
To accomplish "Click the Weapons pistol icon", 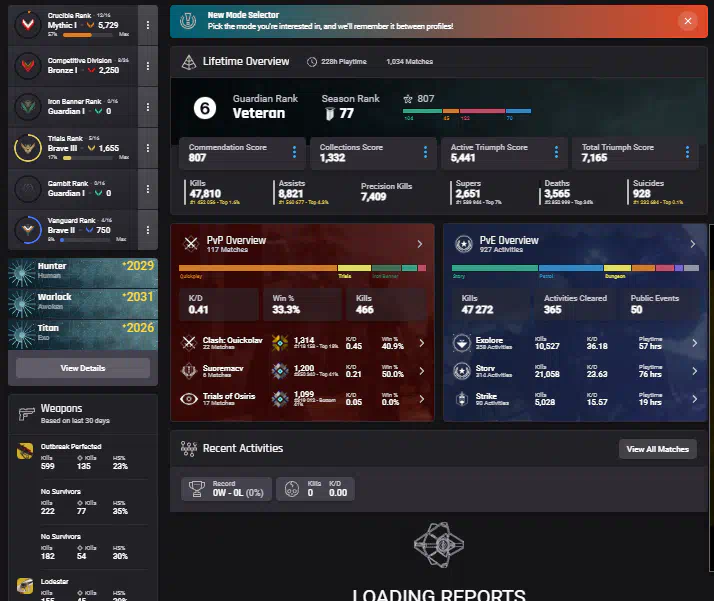I will (26, 413).
